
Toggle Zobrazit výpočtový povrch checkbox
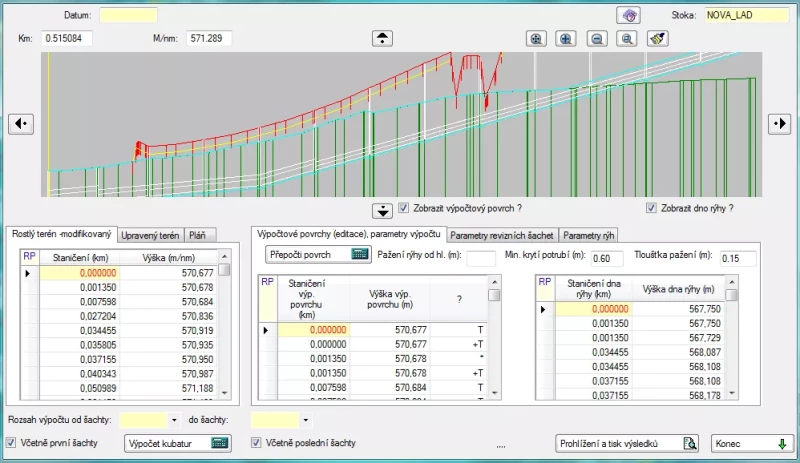point(404,208)
